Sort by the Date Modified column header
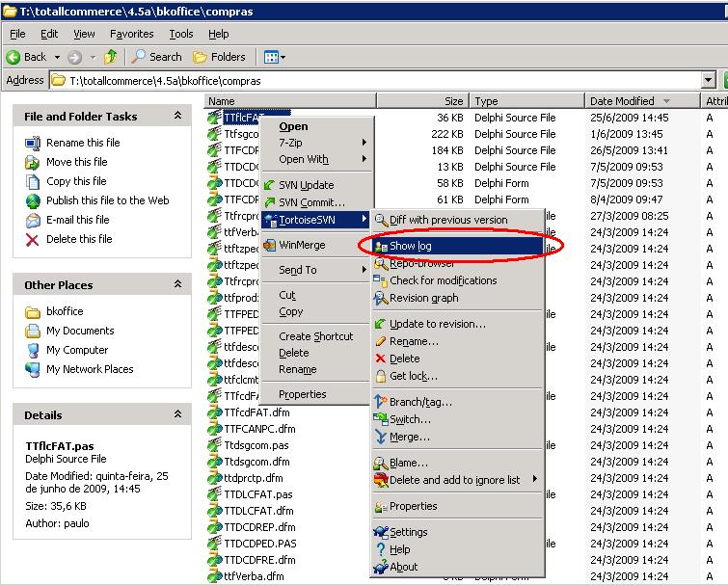The height and width of the screenshot is (585, 728). pos(642,101)
